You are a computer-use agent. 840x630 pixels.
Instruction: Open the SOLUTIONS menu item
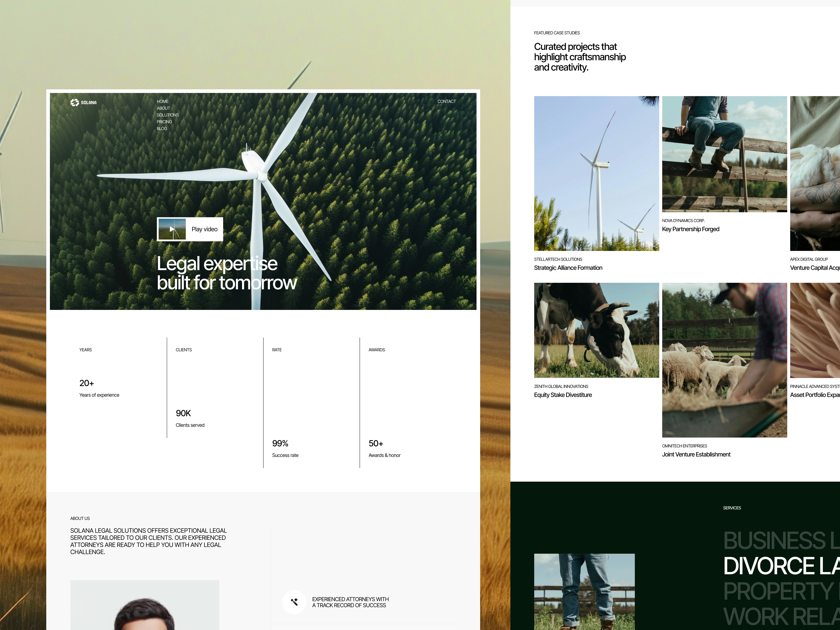[x=167, y=115]
